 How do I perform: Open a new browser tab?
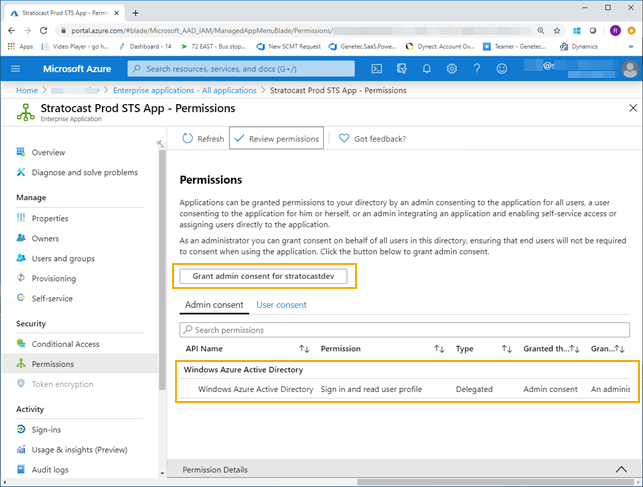[x=135, y=13]
